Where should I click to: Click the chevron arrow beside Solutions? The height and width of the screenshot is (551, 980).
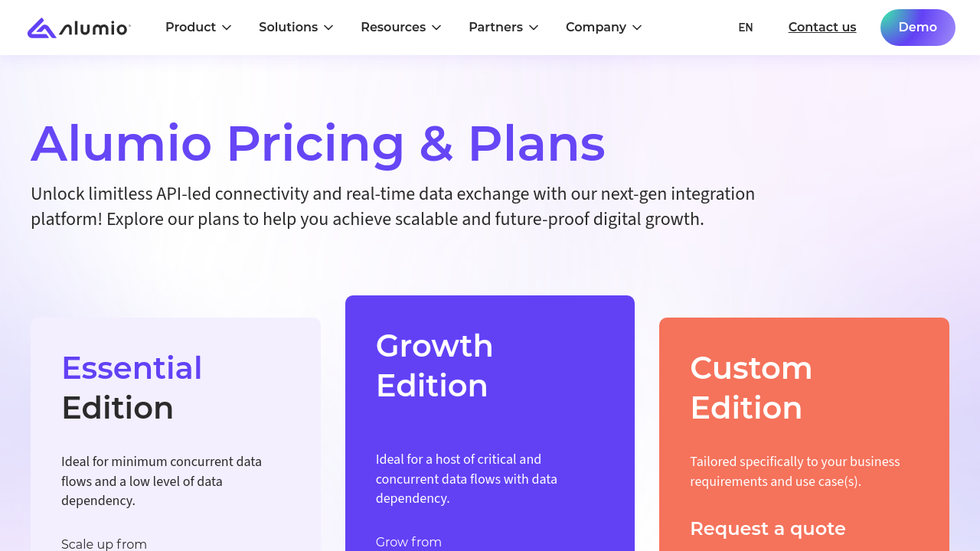[328, 28]
